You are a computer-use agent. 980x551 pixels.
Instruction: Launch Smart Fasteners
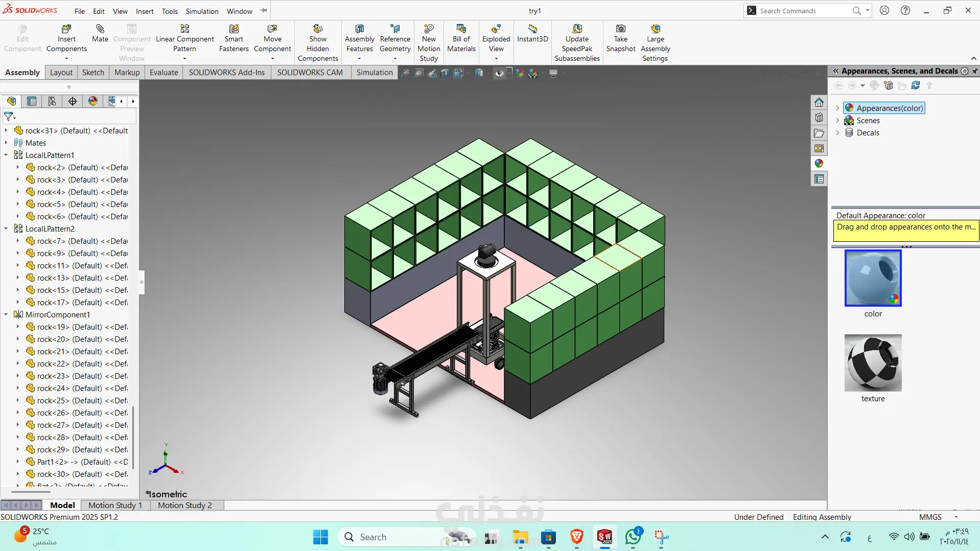click(x=234, y=39)
